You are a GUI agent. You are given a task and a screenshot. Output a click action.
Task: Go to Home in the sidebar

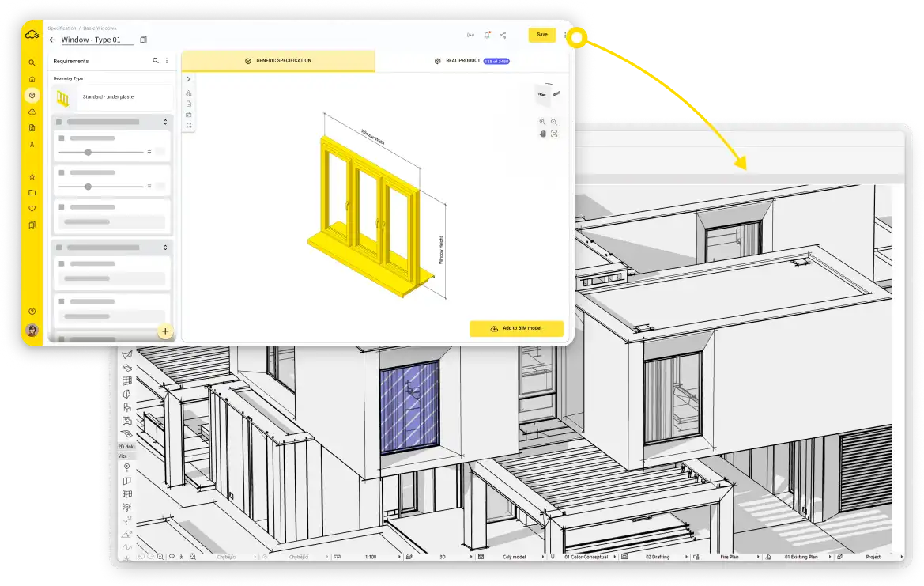32,79
